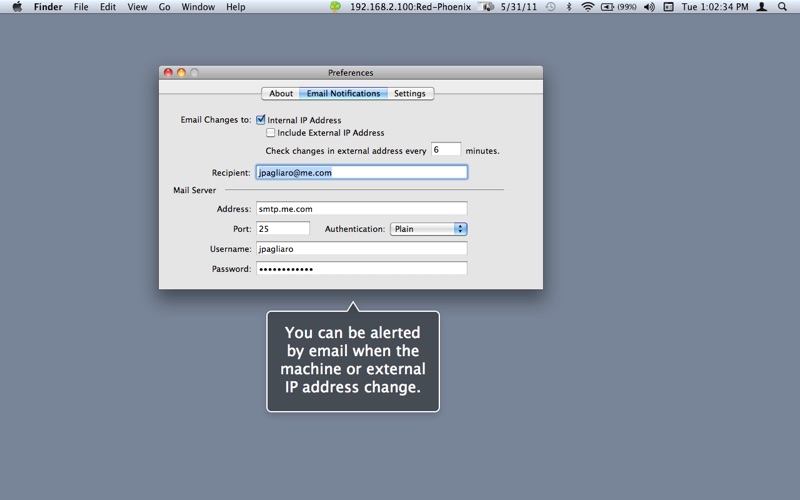800x500 pixels.
Task: Open the battery status menu
Action: pyautogui.click(x=618, y=7)
